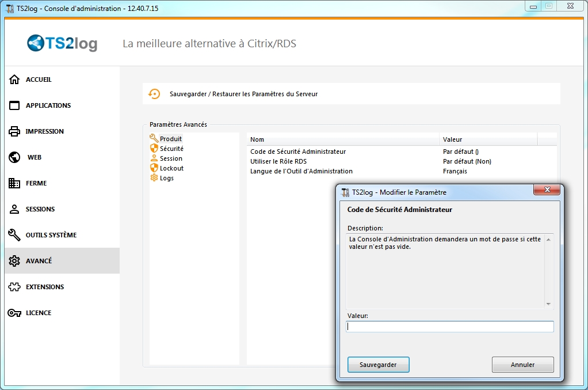Screen dimensions: 588x390
Task: Switch to the WEB section
Action: pos(62,157)
